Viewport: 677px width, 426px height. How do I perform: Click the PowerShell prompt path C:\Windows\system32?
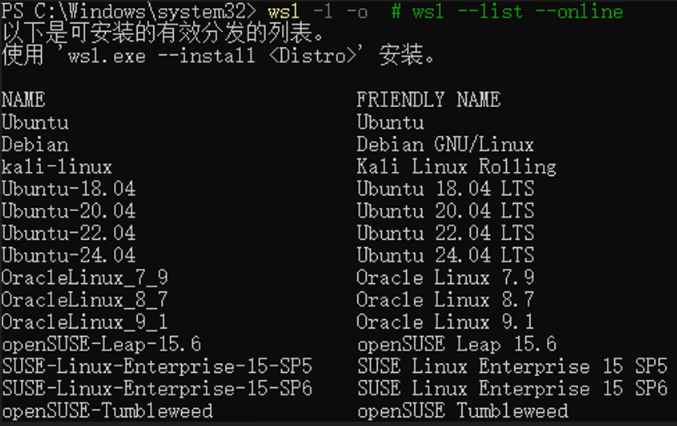click(142, 11)
